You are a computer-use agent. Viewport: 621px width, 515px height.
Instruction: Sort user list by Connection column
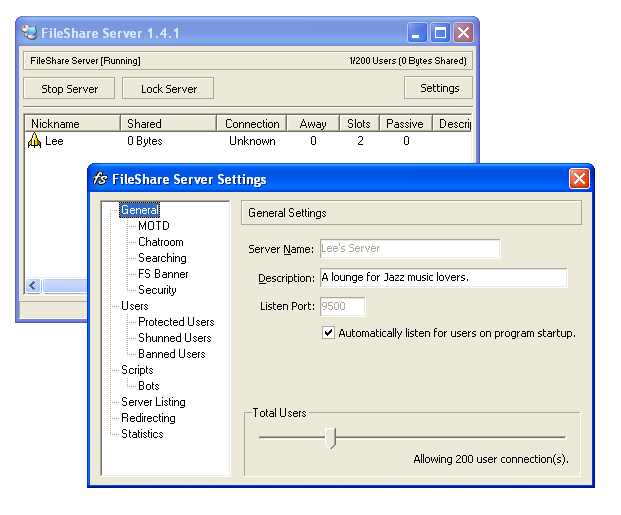(251, 124)
